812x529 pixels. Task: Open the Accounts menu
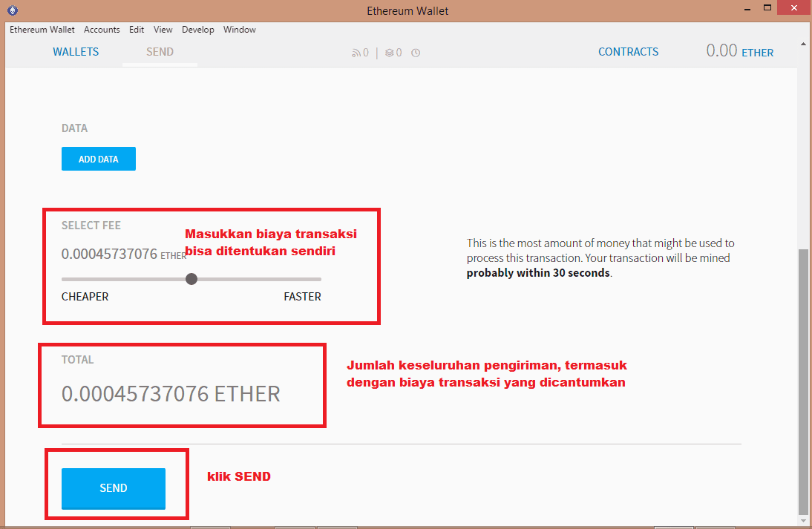click(x=102, y=30)
